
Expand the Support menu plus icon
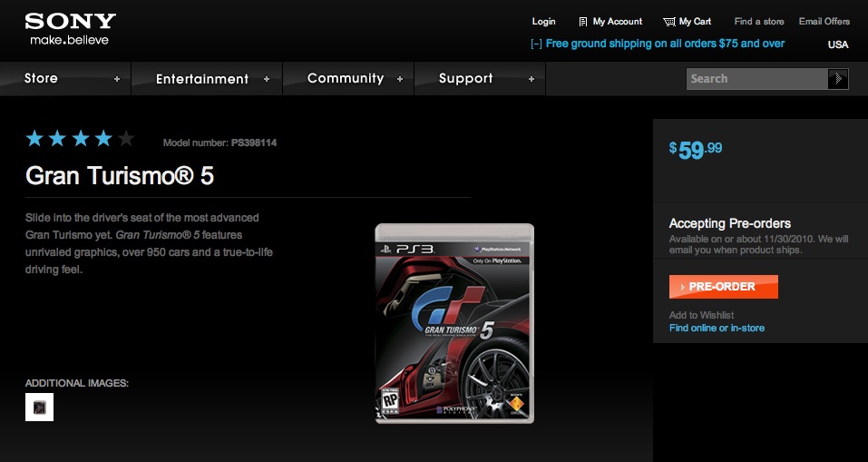532,79
